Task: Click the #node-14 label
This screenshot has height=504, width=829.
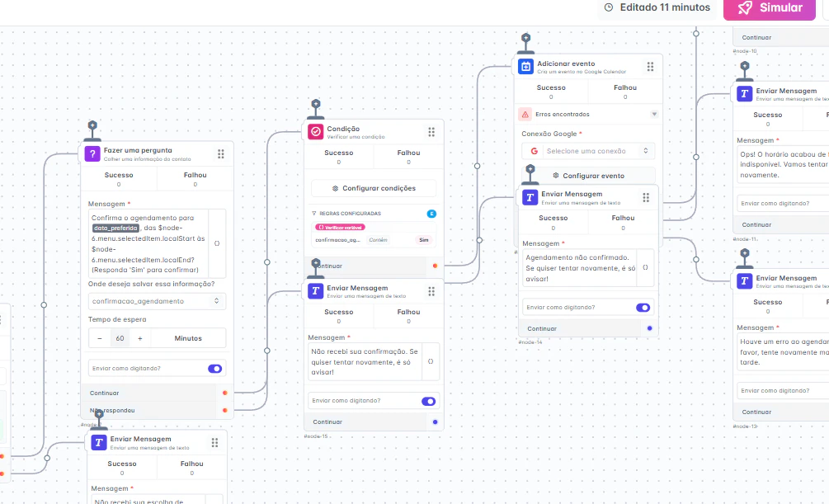Action: pyautogui.click(x=530, y=342)
